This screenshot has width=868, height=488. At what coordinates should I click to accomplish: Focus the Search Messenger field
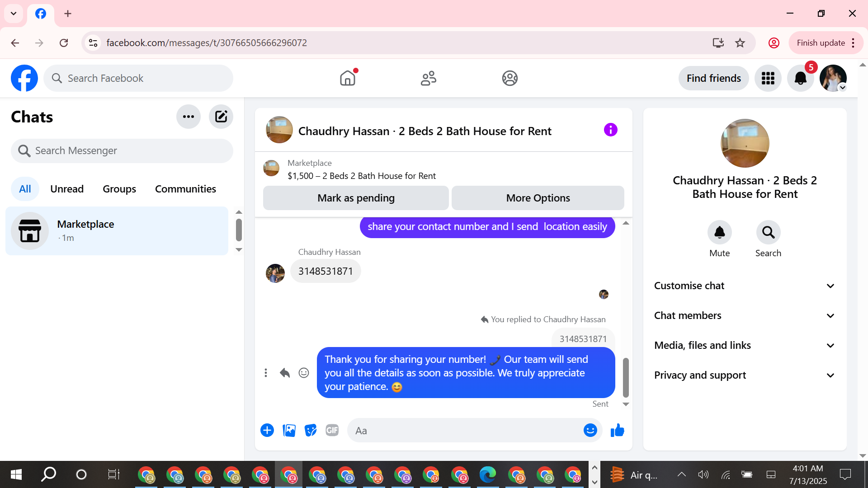pos(122,150)
